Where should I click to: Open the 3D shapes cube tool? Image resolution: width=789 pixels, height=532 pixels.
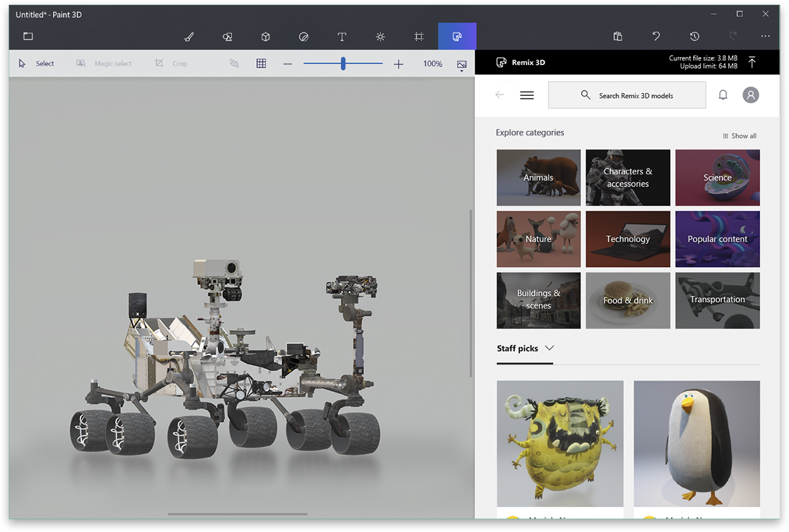click(x=266, y=37)
